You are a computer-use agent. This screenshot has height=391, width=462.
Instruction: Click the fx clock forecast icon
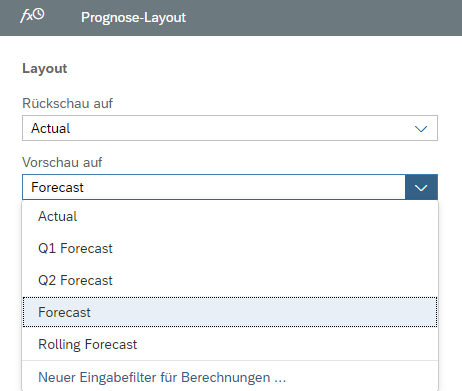click(32, 16)
